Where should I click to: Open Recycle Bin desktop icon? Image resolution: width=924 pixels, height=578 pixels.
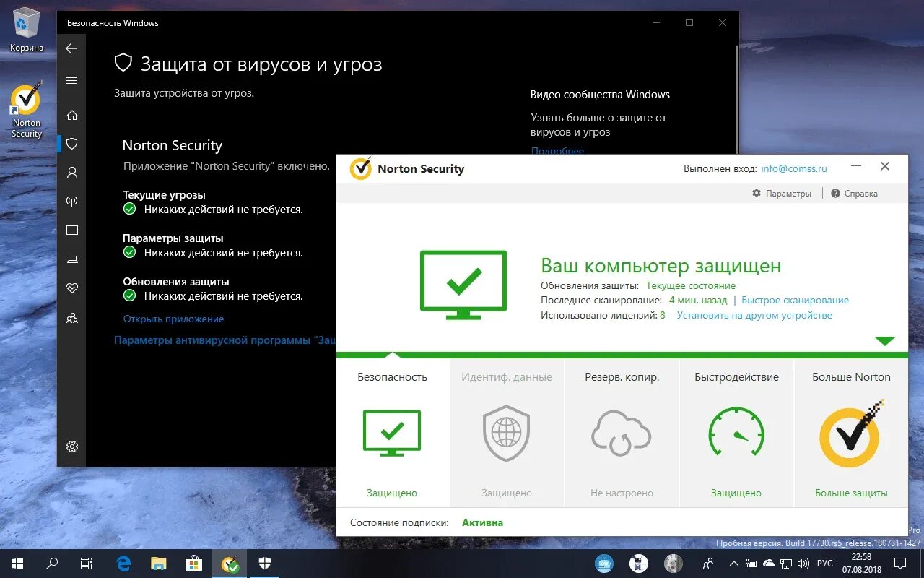tap(27, 30)
